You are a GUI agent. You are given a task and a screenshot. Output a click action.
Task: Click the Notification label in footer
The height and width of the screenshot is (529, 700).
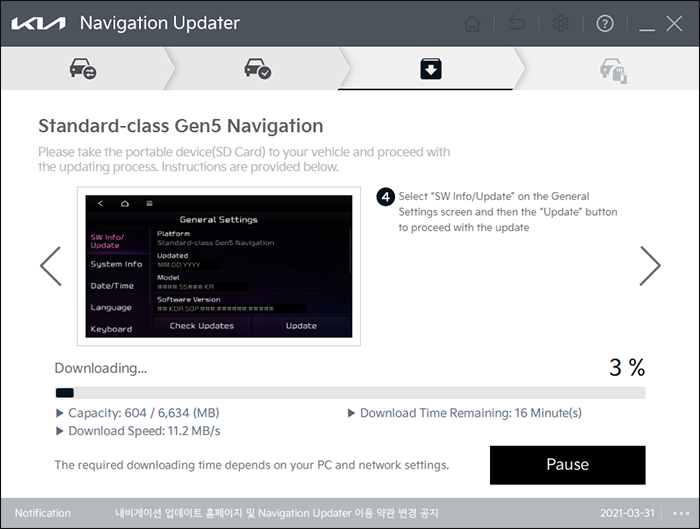(43, 513)
